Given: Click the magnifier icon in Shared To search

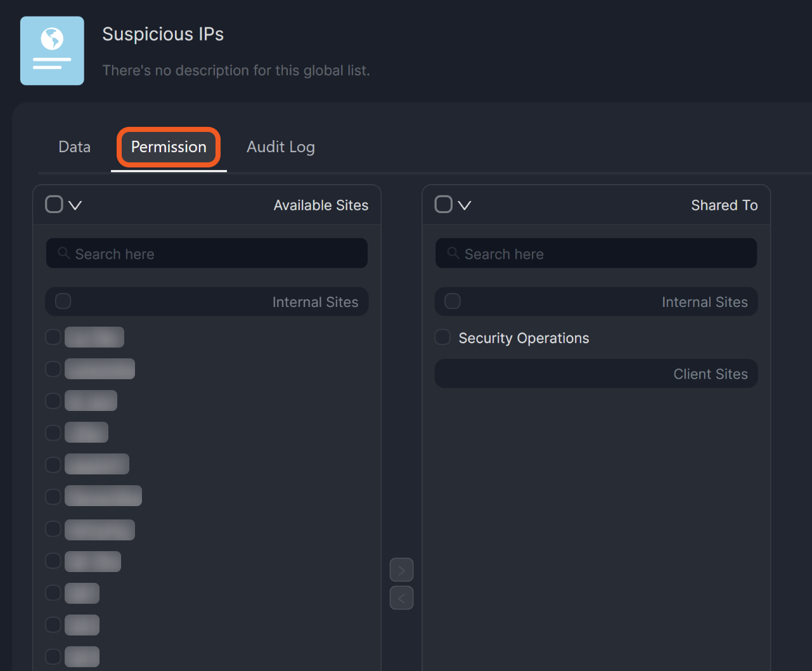Looking at the screenshot, I should (453, 253).
